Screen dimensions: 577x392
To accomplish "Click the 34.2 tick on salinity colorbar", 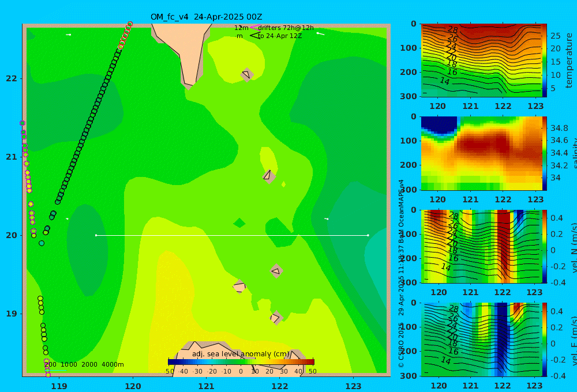I will (x=559, y=165).
